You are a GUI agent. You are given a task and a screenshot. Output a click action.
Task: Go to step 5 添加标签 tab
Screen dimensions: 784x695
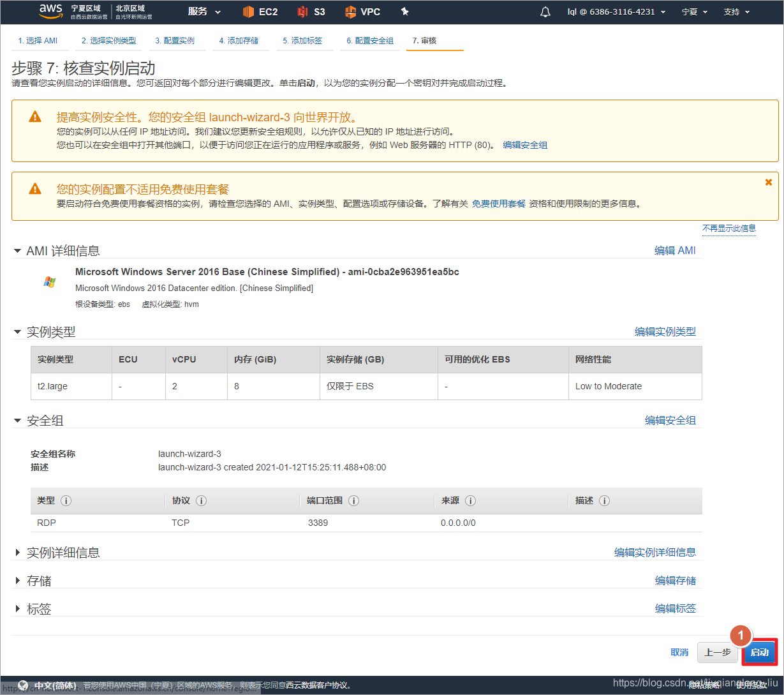point(302,41)
